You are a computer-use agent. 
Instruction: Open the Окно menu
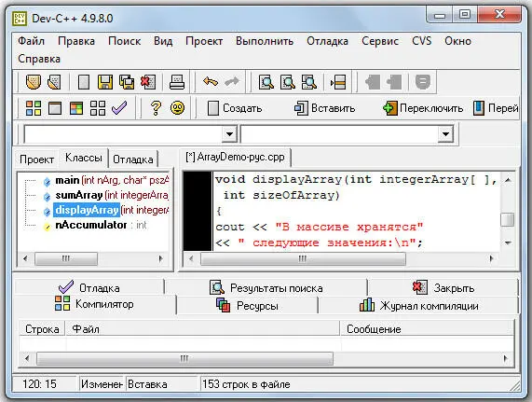(458, 41)
